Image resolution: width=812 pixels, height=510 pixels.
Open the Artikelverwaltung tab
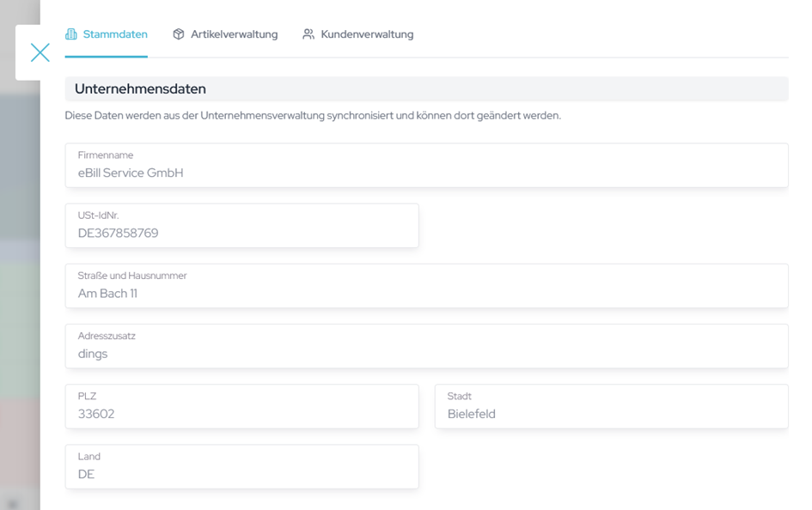[x=234, y=34]
